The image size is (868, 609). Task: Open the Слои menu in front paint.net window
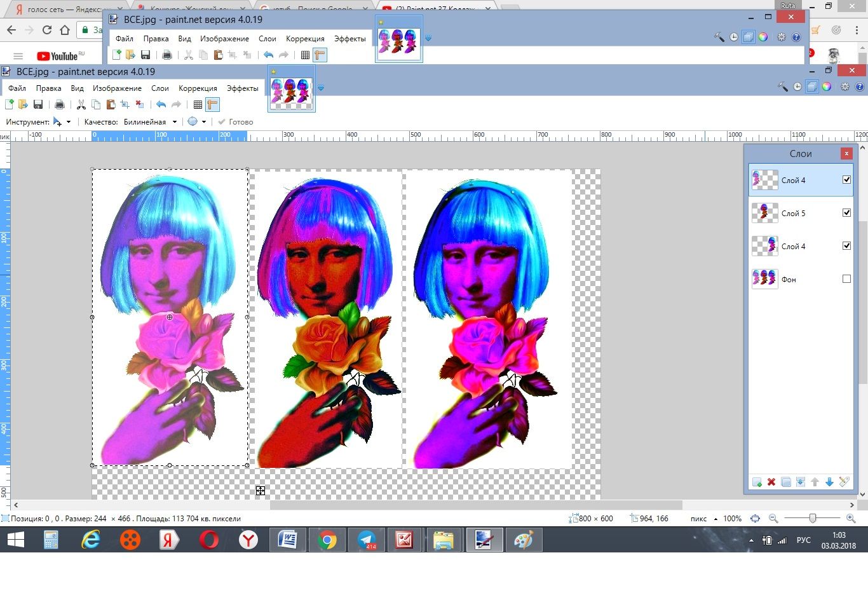[x=160, y=88]
